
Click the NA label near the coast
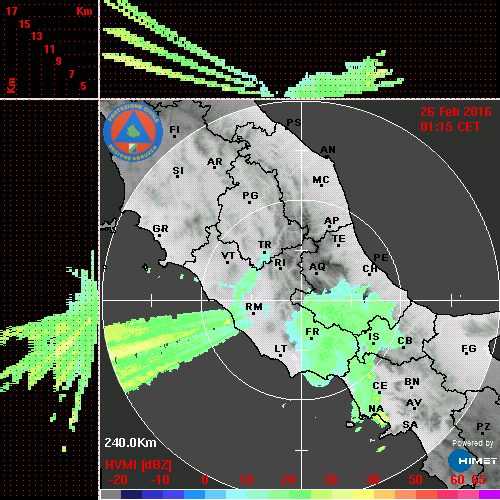pyautogui.click(x=376, y=409)
